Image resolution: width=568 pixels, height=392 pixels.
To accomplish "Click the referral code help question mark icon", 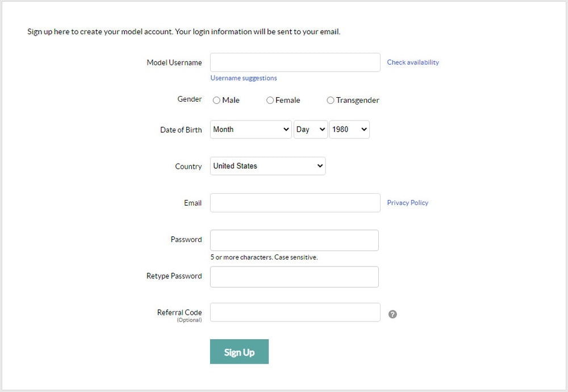I will click(x=392, y=314).
